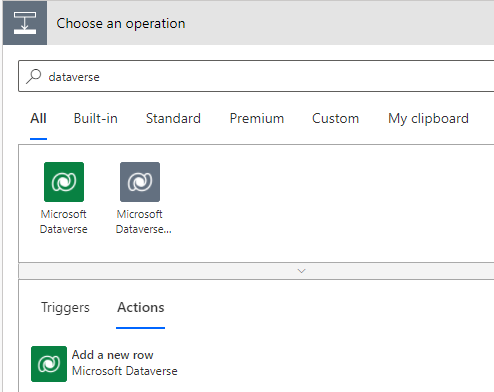The height and width of the screenshot is (392, 494).
Task: Click the search magnifier icon
Action: click(x=34, y=76)
